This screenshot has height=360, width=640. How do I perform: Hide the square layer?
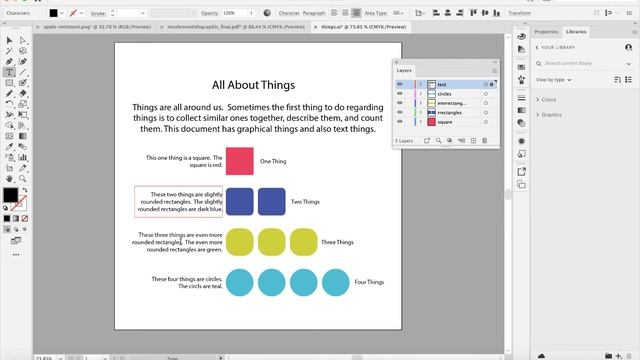[400, 122]
